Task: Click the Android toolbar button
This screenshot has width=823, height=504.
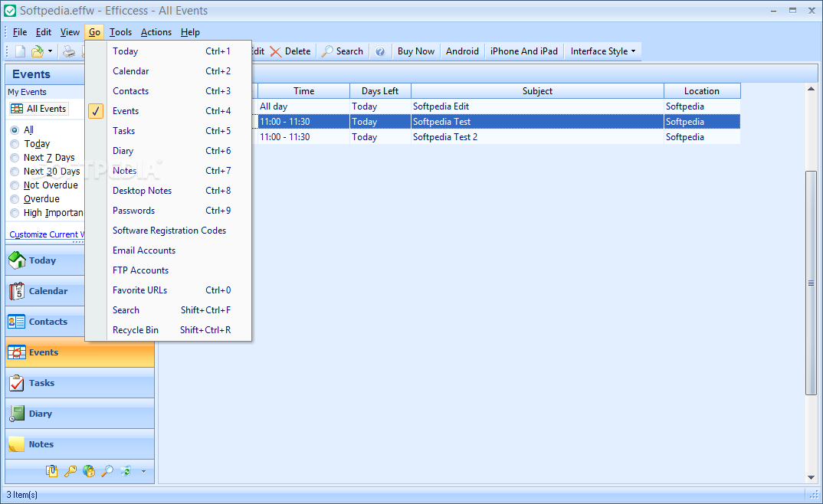Action: [x=462, y=51]
